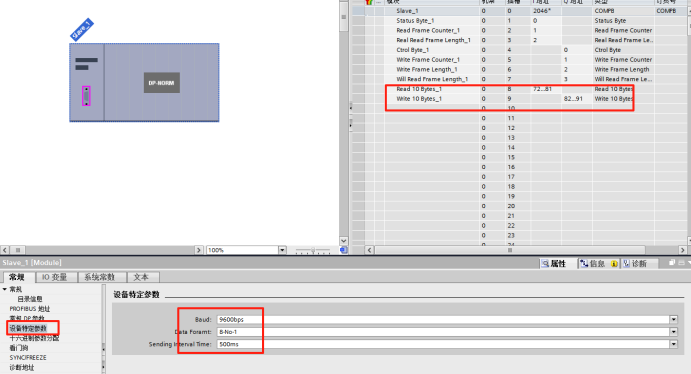Screen dimensions: 691x374
Task: Click device view right scroll arrow
Action: click(199, 250)
